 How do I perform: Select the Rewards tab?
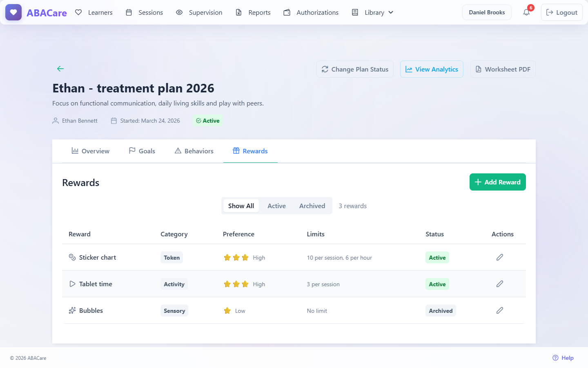pyautogui.click(x=250, y=151)
